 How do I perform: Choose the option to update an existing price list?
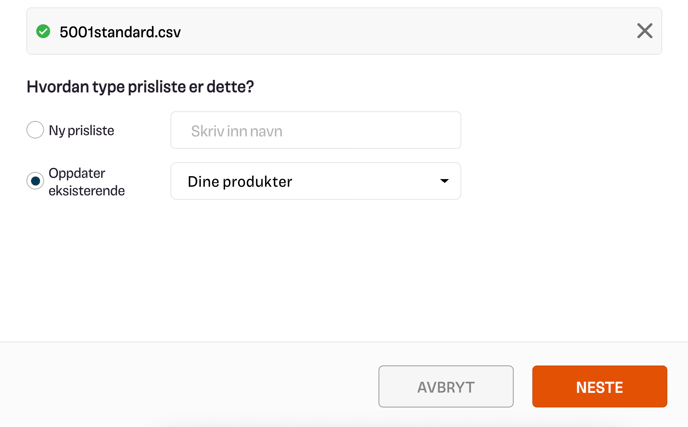point(35,181)
